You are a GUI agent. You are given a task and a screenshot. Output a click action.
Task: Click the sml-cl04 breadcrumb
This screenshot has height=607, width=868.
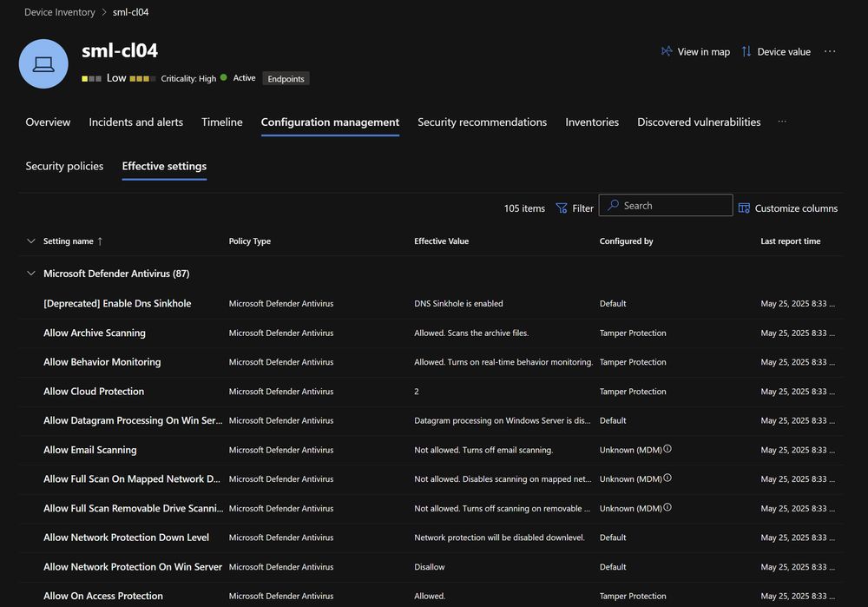(131, 12)
